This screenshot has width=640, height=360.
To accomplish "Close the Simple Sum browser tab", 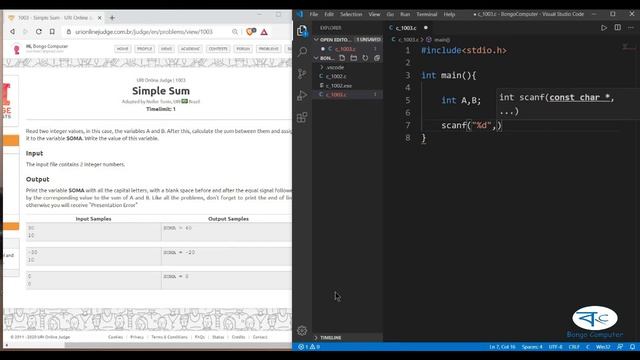I will [100, 18].
